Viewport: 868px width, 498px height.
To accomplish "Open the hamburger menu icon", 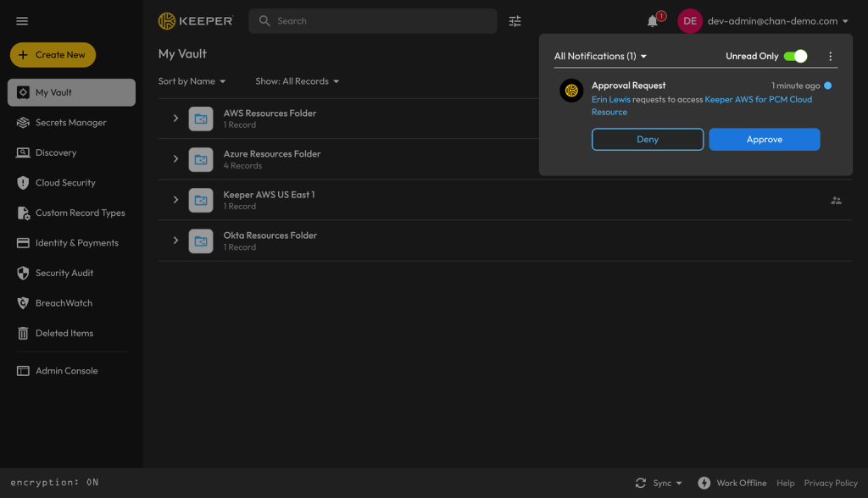I will point(22,21).
